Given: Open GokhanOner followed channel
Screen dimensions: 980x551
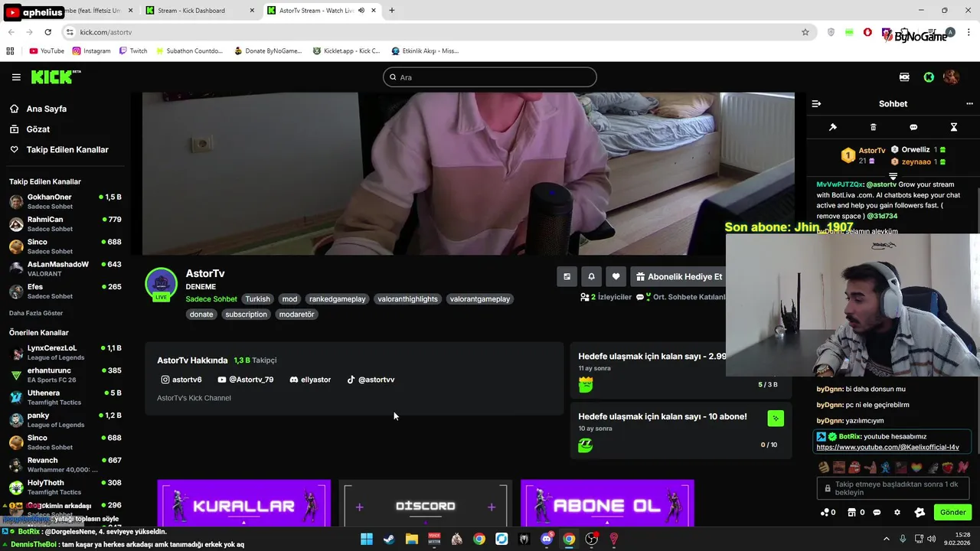Looking at the screenshot, I should click(x=65, y=201).
